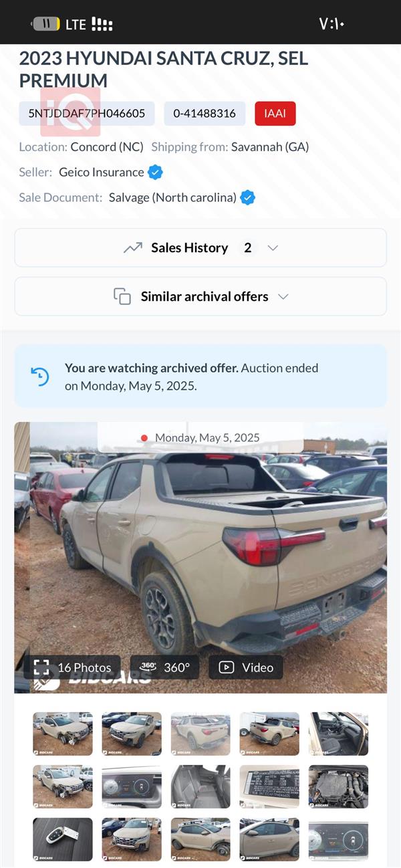Screen dimensions: 401x868
Task: Click the red IAAI auction badge
Action: click(x=275, y=114)
